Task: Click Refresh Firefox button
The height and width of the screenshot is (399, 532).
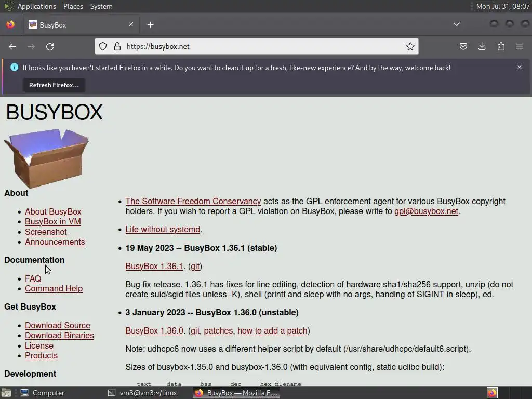Action: [x=54, y=85]
